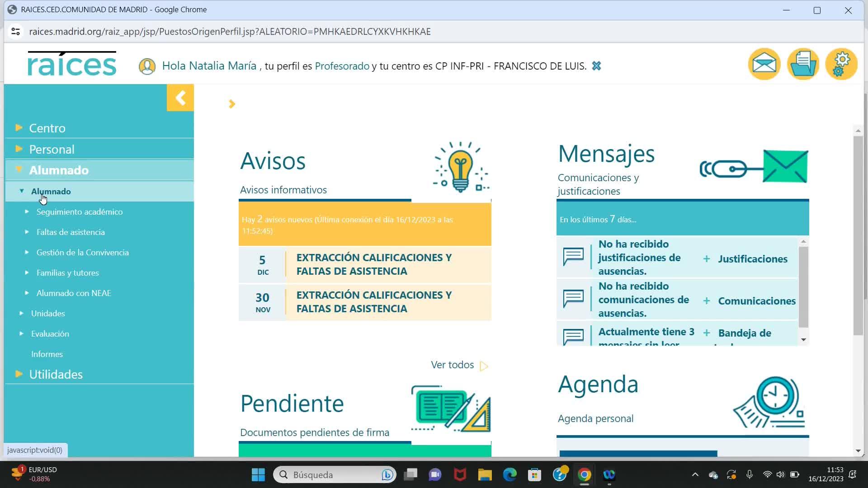This screenshot has height=488, width=868.
Task: Open the 5 DIC Extracción calificaciones notice
Action: pyautogui.click(x=373, y=264)
